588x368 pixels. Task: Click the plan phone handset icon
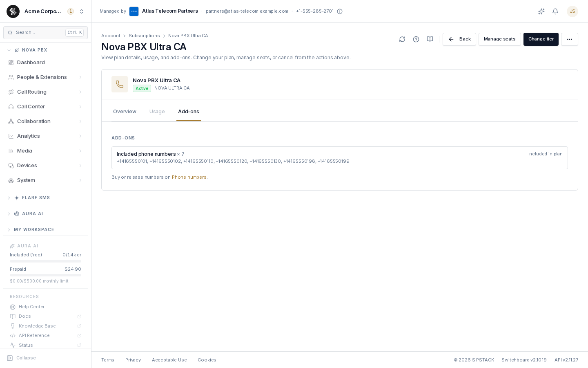[x=120, y=84]
